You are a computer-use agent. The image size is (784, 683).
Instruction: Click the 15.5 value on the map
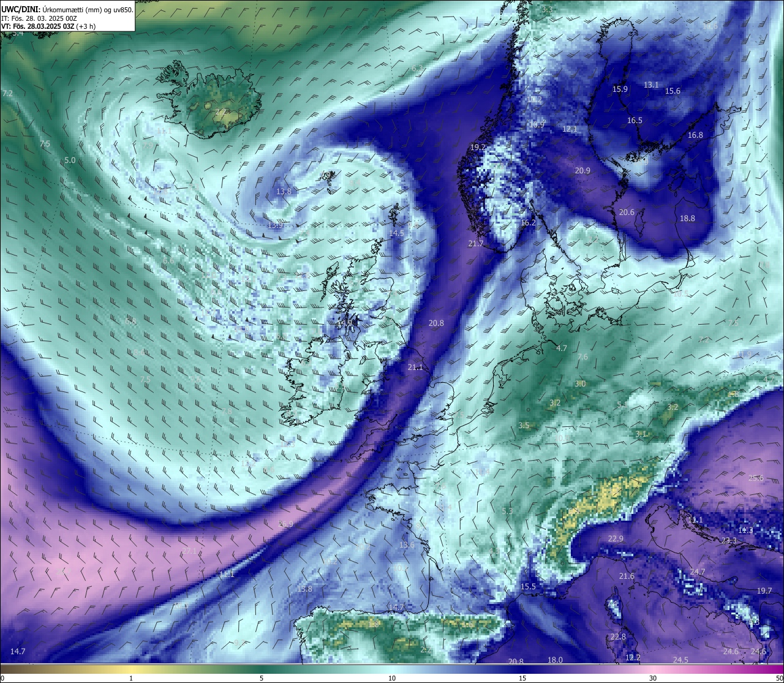click(x=528, y=586)
